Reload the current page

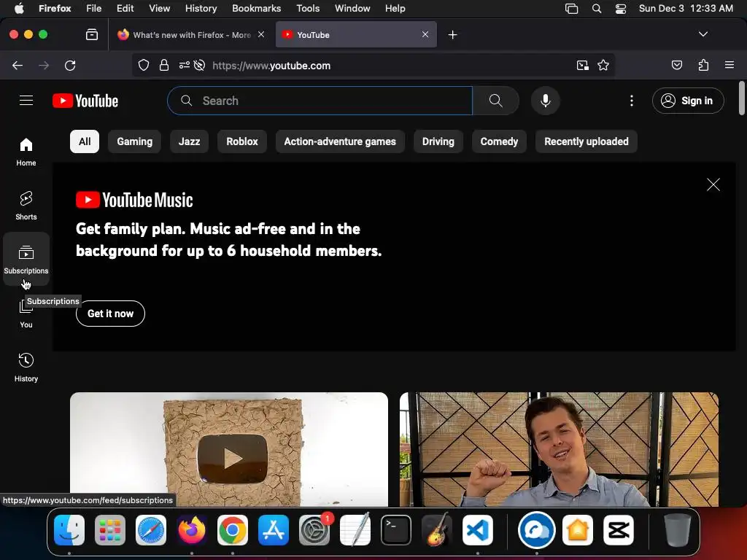[x=70, y=65]
